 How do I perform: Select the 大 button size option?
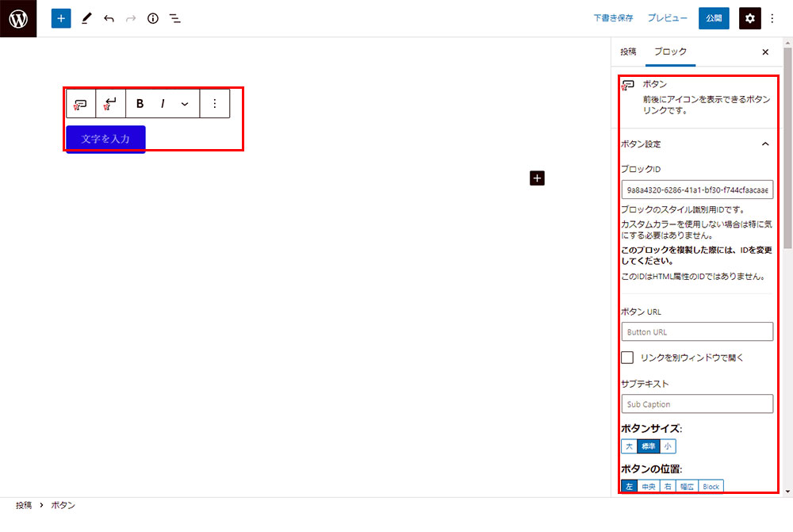[629, 446]
